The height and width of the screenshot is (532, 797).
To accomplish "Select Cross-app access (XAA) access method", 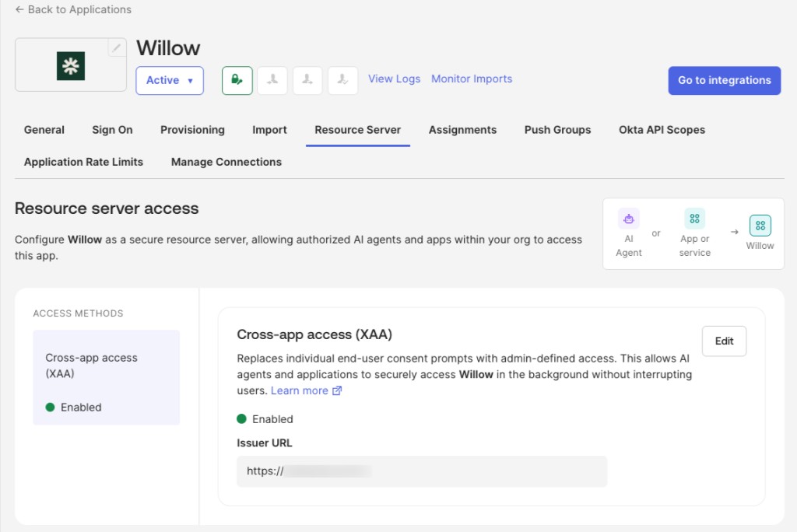I will point(106,377).
